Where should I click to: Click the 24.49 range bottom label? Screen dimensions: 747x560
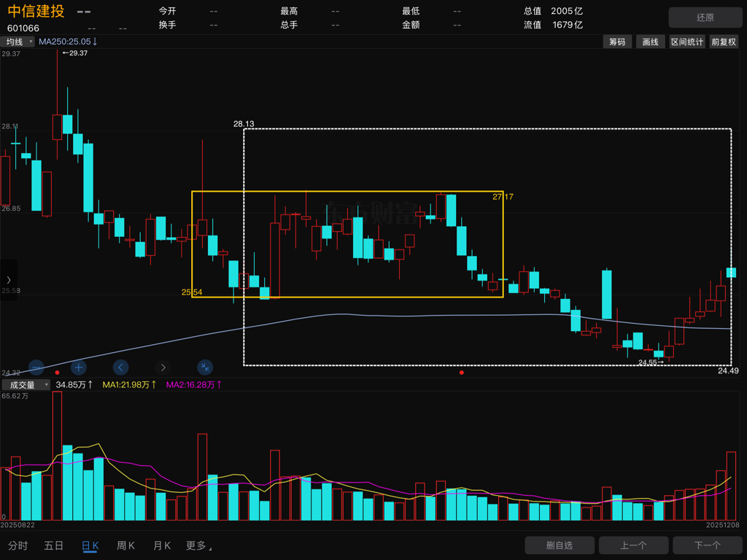728,371
